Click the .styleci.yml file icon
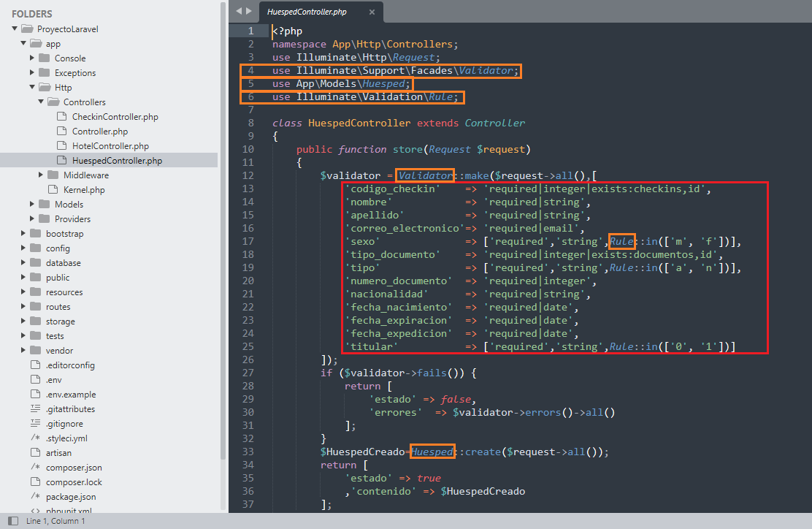 [35, 438]
